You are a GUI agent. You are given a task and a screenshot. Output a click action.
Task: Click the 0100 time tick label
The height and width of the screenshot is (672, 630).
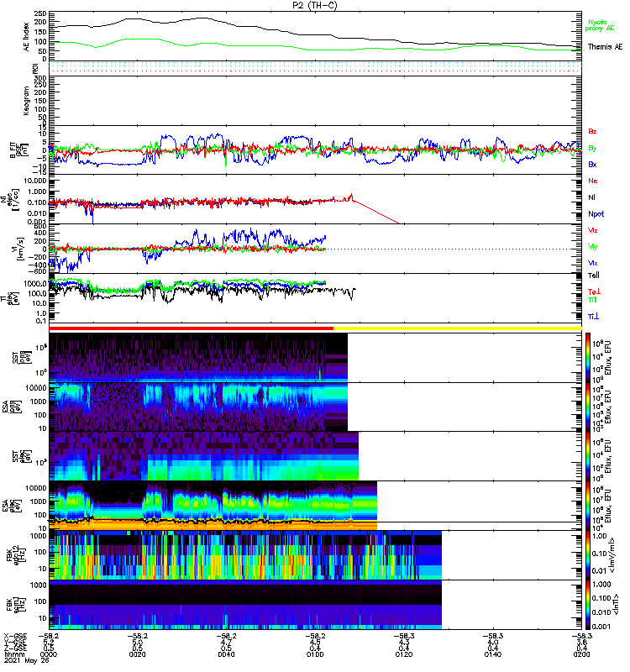(x=315, y=654)
